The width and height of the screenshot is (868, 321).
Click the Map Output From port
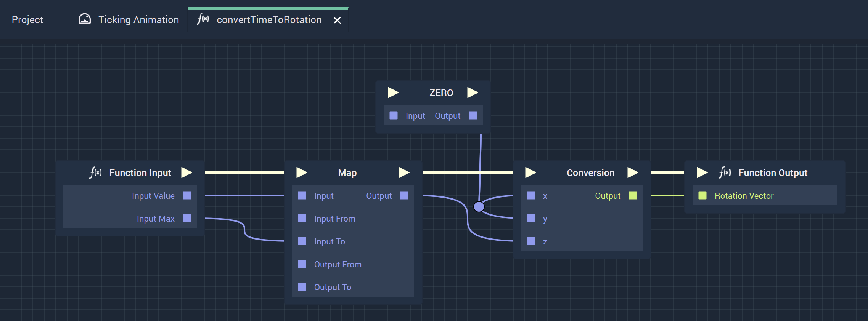tap(302, 264)
